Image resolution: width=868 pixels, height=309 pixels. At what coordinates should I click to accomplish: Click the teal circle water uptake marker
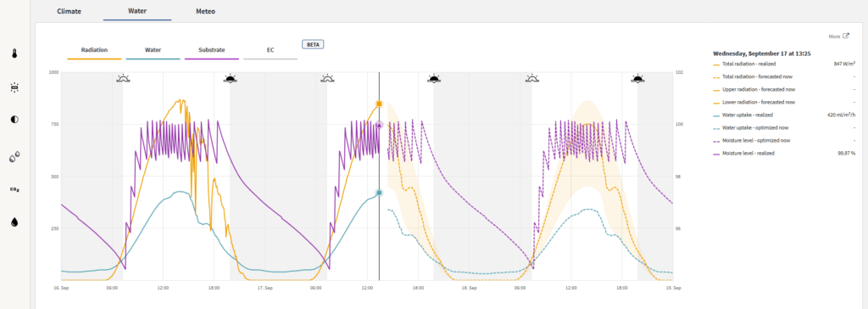pyautogui.click(x=379, y=193)
